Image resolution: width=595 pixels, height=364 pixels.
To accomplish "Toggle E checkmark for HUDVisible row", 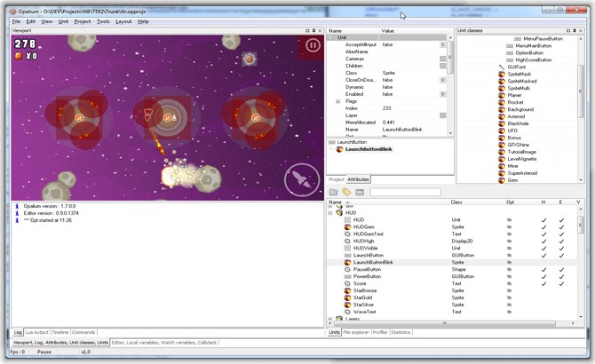I will [561, 249].
